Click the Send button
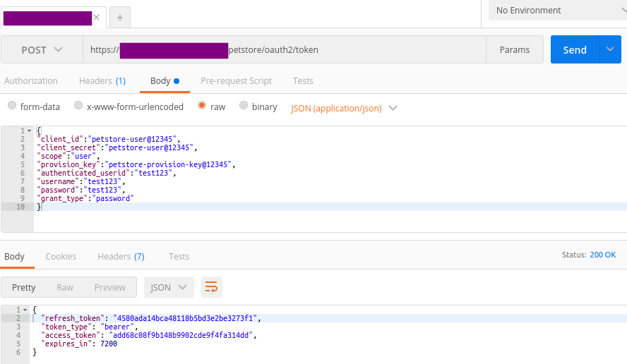Viewport: 627px width, 364px height. pos(575,50)
